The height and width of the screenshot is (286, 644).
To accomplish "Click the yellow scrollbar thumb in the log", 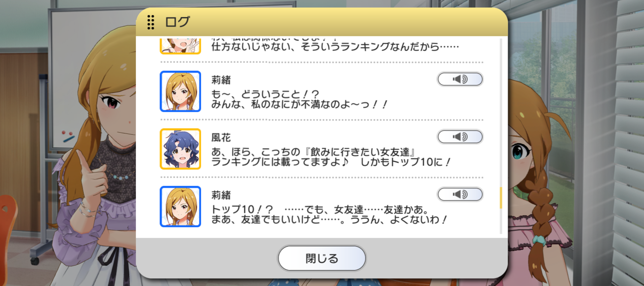I will pos(501,198).
